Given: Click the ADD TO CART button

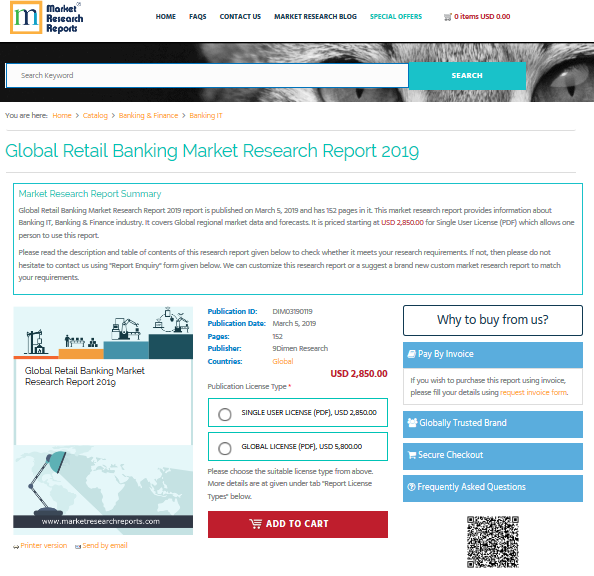Looking at the screenshot, I should tap(298, 524).
